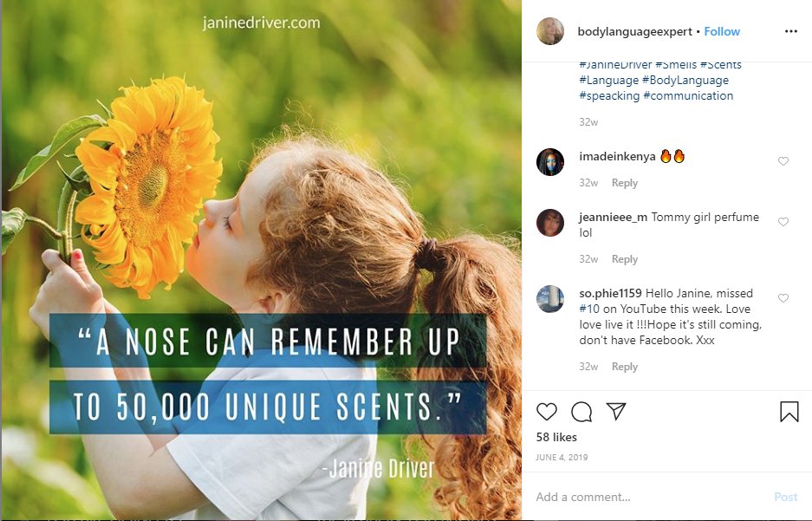Open jeannieee_m's profile picture
This screenshot has width=812, height=521.
[550, 223]
